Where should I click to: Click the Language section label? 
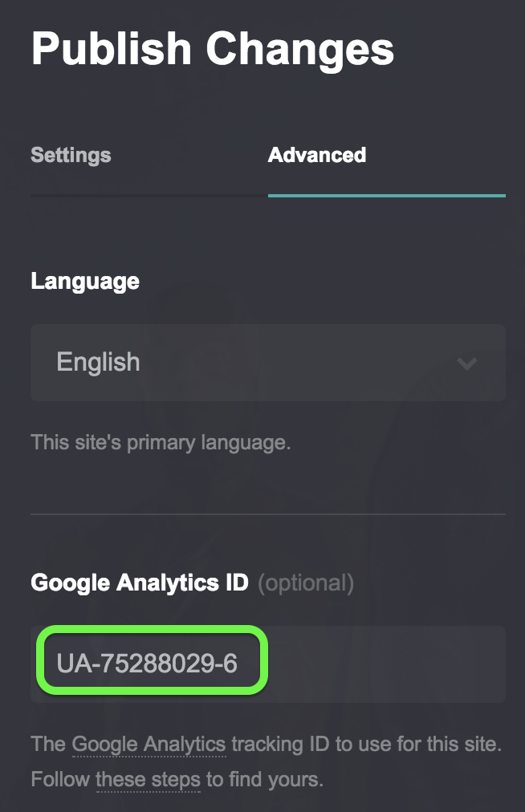[x=85, y=282]
